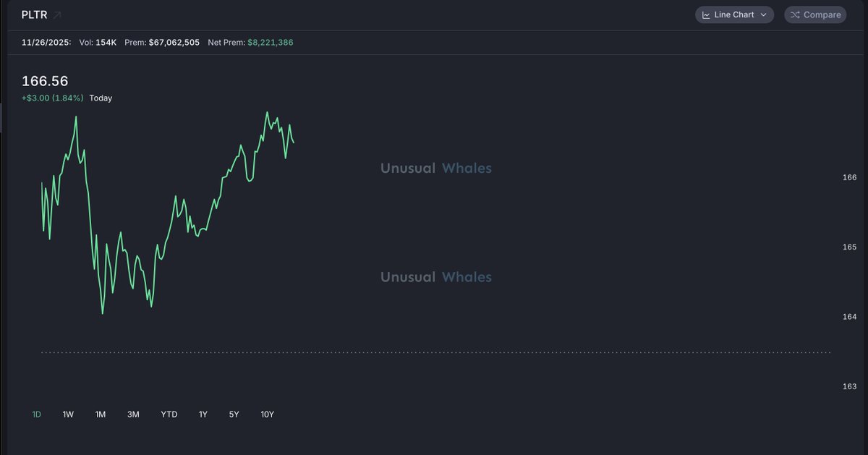Image resolution: width=868 pixels, height=455 pixels.
Task: Click the 166 y-axis price label
Action: pyautogui.click(x=849, y=177)
